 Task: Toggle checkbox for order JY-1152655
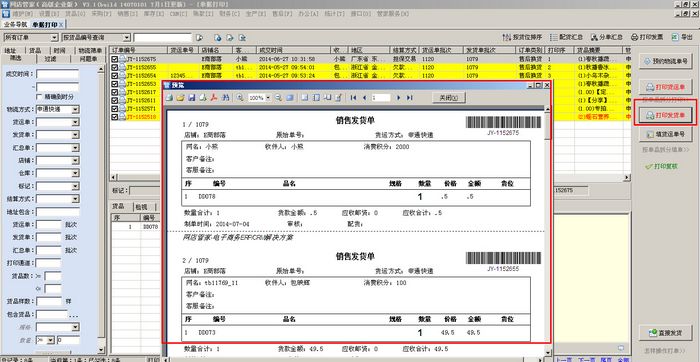[x=115, y=67]
